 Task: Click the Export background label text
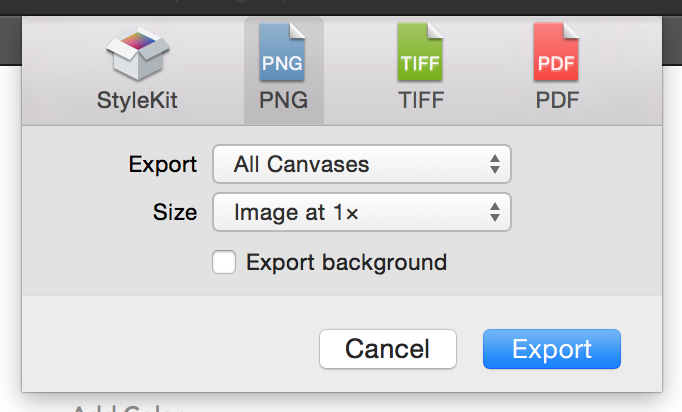pyautogui.click(x=346, y=263)
